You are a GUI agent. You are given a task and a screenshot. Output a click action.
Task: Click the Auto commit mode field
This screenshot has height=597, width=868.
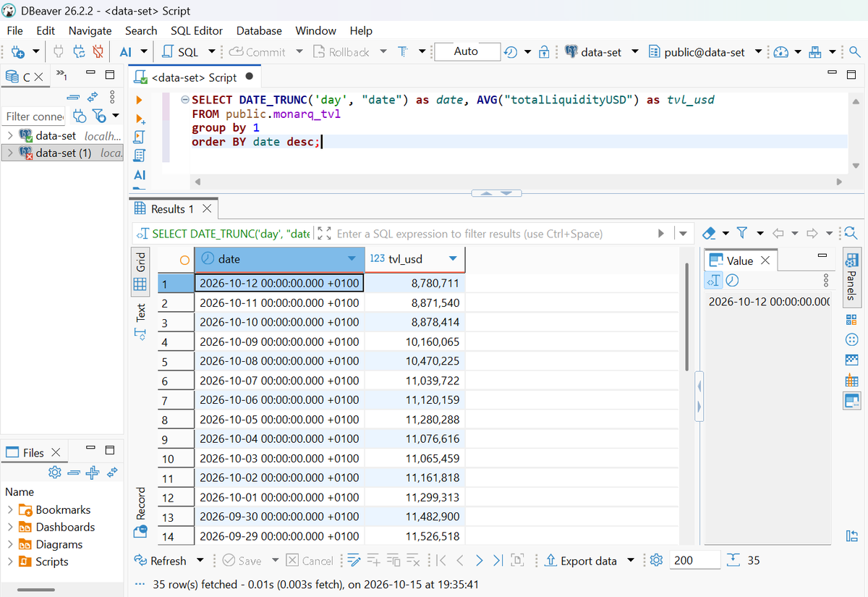467,51
